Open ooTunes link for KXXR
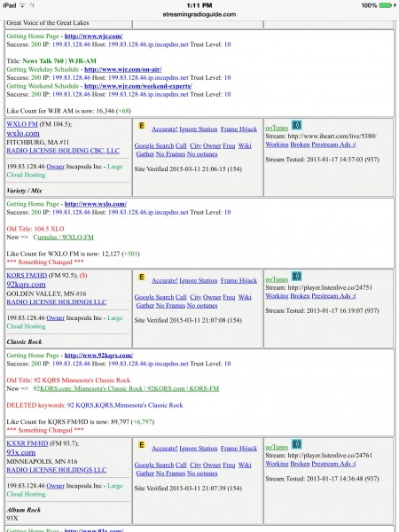This screenshot has height=532, width=399. (x=277, y=447)
